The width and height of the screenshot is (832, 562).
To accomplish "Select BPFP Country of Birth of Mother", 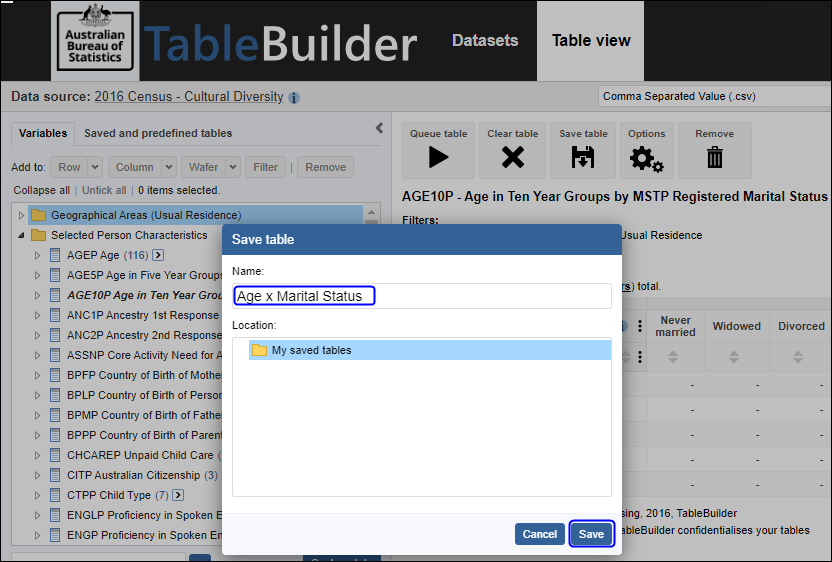I will pyautogui.click(x=144, y=375).
